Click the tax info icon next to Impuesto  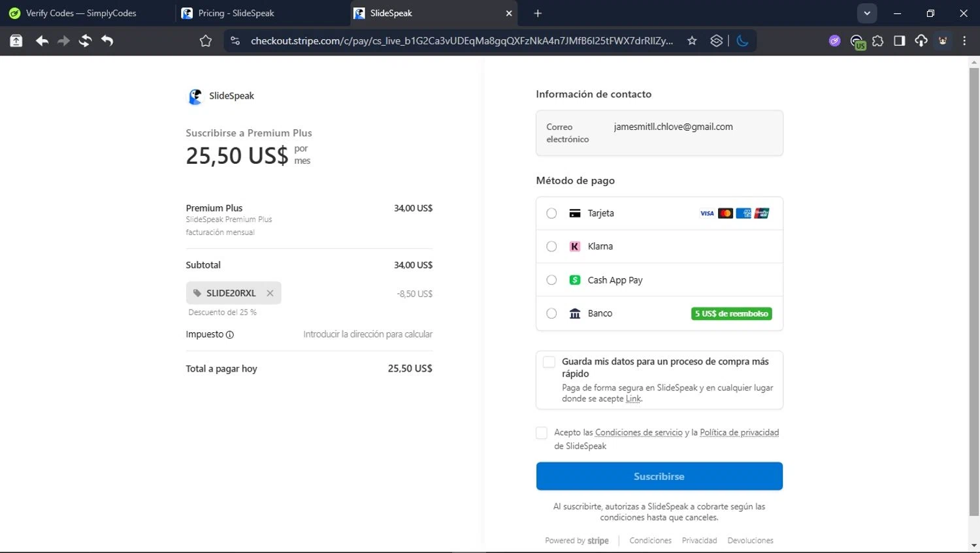229,335
